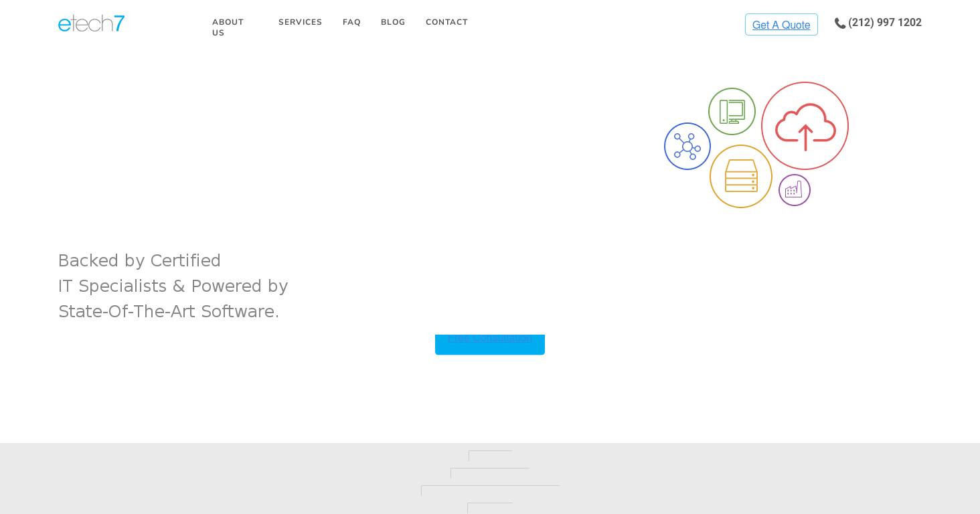Click the second image placeholder in gray section
980x514 pixels.
pyautogui.click(x=490, y=473)
